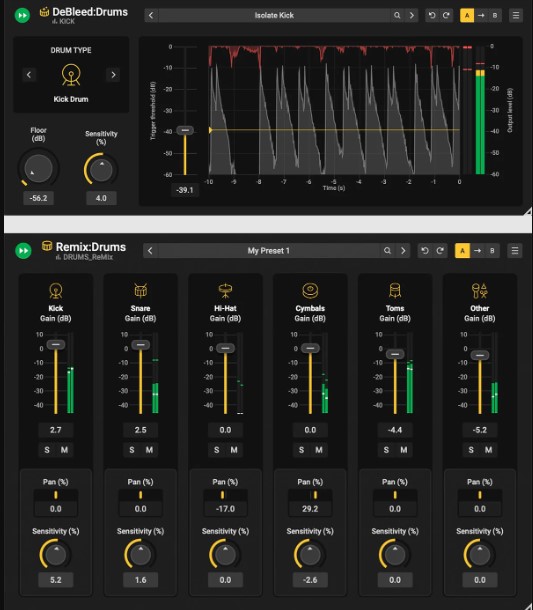Click the Kick Drum type icon
This screenshot has height=610, width=533.
pos(71,75)
